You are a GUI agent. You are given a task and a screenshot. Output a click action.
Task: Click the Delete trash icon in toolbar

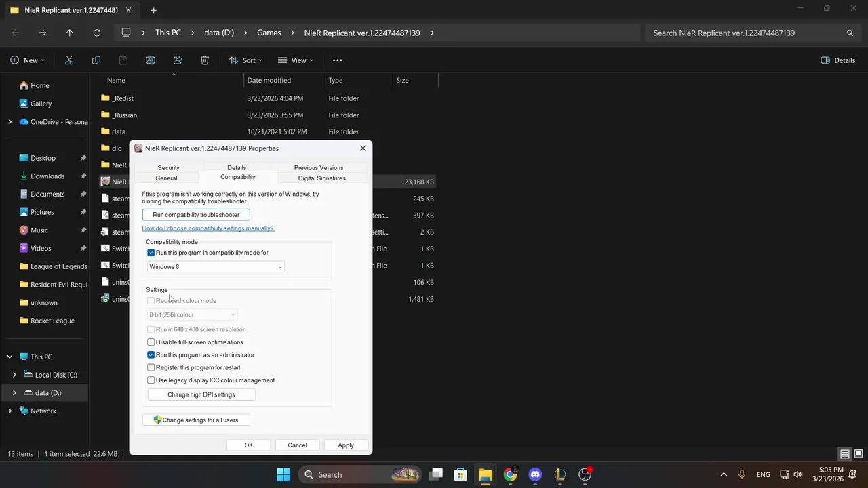[x=205, y=60]
